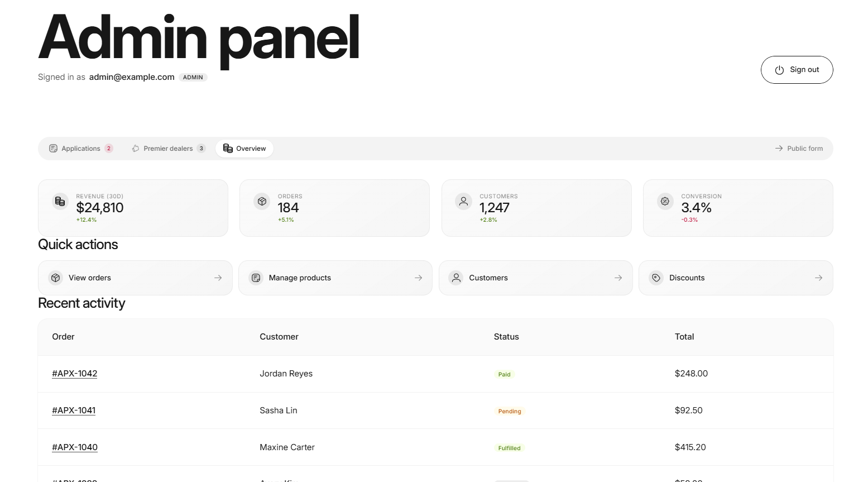Click the Pending status badge
Screen dimensions: 868x482
510,412
